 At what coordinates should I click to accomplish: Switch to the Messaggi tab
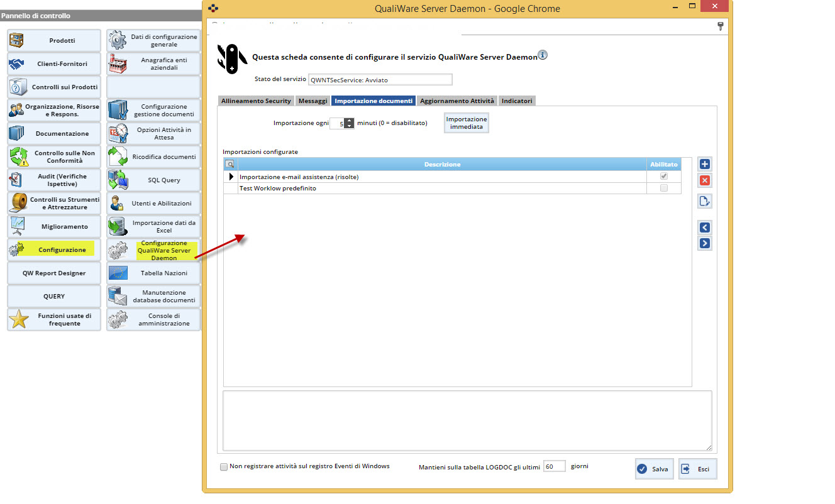pos(312,101)
